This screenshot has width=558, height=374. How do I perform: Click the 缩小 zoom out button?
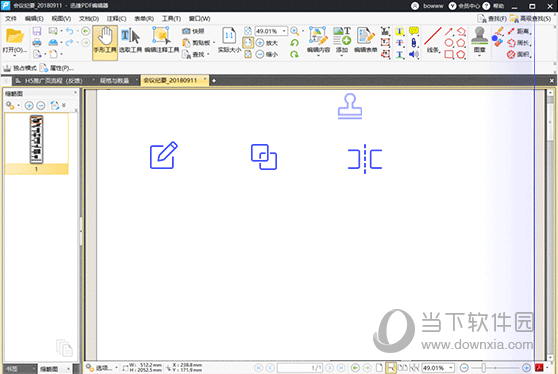click(267, 54)
